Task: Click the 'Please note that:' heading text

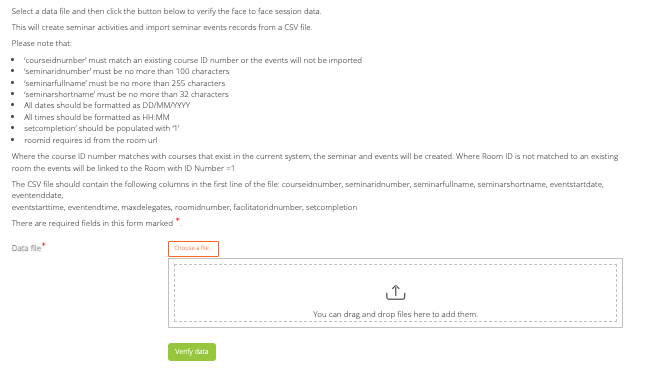Action: 42,43
